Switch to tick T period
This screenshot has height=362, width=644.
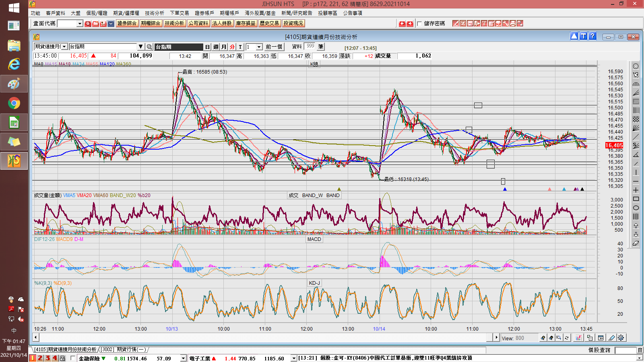[x=240, y=47]
